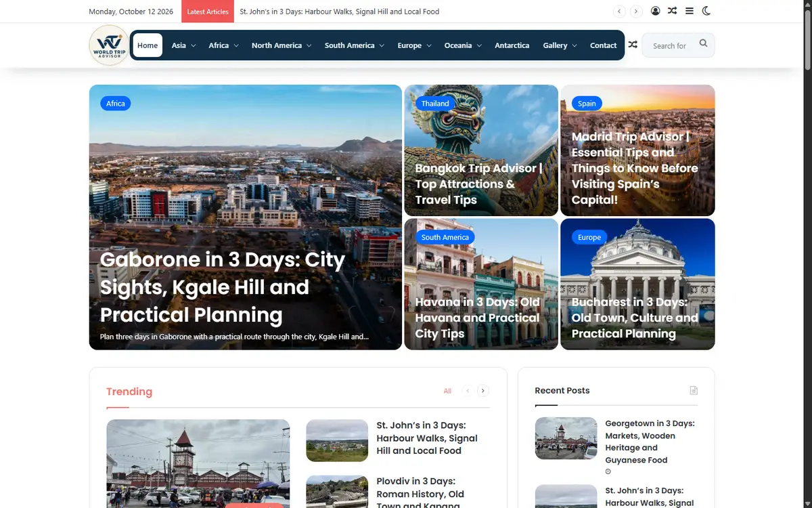This screenshot has height=508, width=812.
Task: Go to previous Trending page arrow
Action: point(468,391)
